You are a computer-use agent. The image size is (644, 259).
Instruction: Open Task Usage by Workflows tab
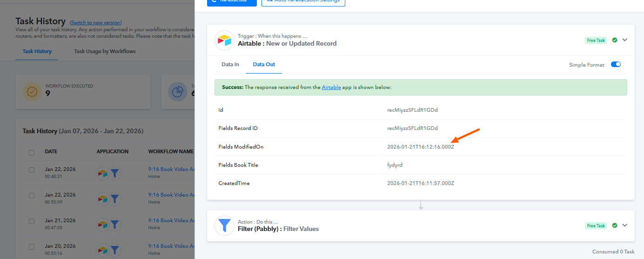pos(105,51)
